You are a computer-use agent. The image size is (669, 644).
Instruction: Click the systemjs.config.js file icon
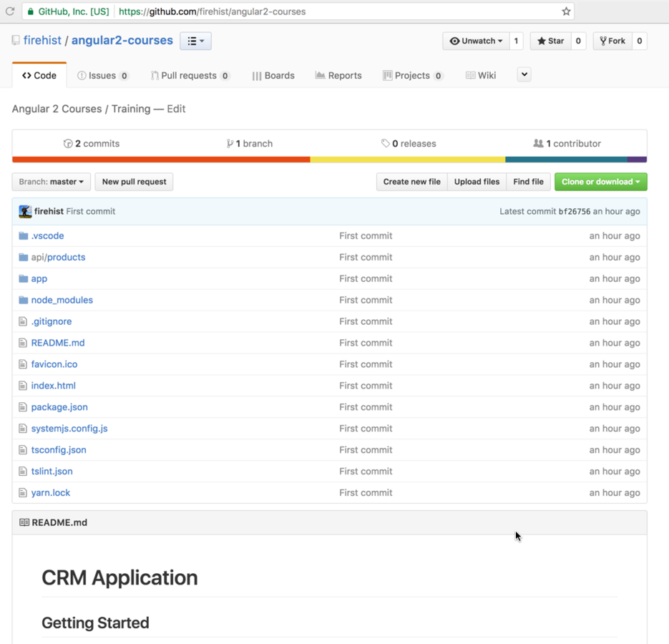pos(23,428)
